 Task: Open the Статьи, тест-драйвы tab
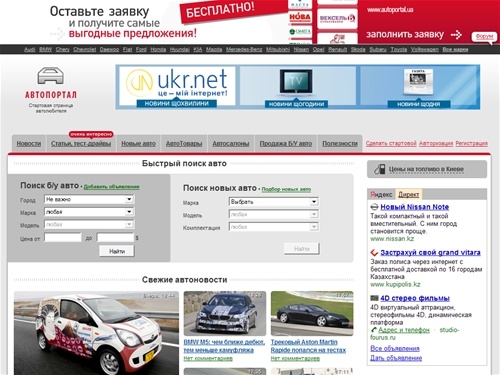81,144
